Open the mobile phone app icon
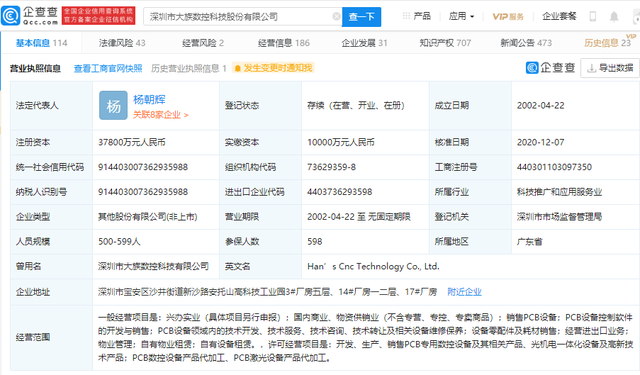 (x=593, y=16)
